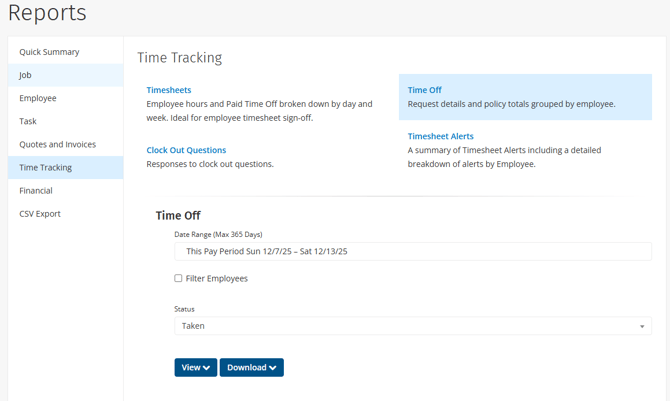Select the highlighted Time Off report
The height and width of the screenshot is (401, 670).
coord(425,90)
